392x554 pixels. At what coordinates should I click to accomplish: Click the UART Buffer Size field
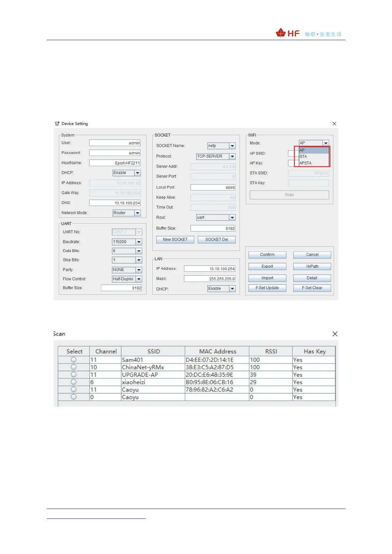(x=121, y=288)
